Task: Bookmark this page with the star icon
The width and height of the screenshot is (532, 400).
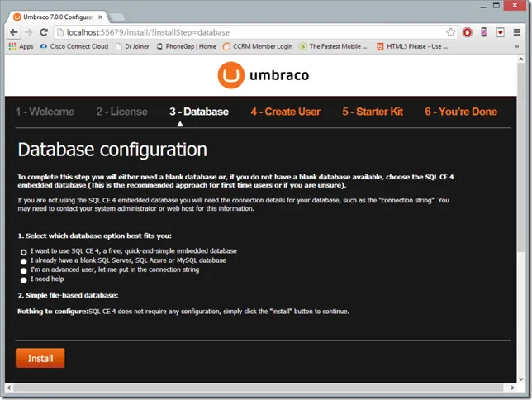Action: coord(450,32)
